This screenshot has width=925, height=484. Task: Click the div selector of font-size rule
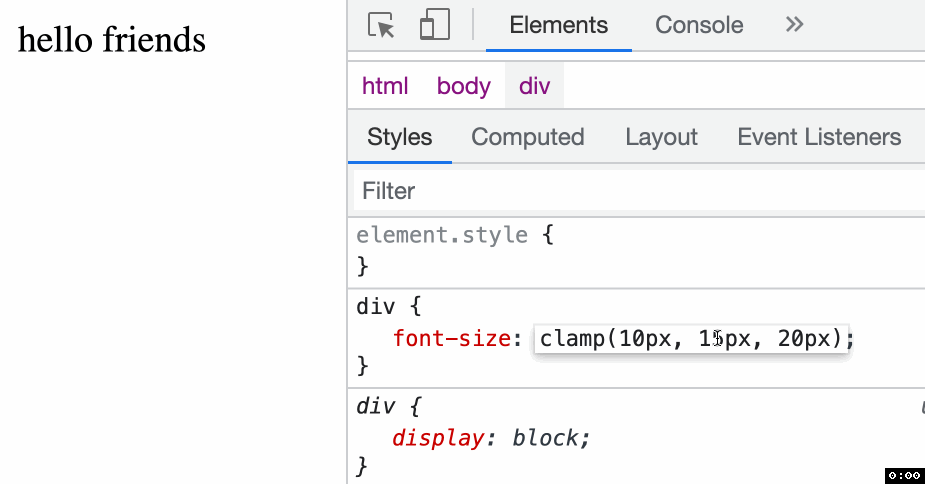(376, 307)
